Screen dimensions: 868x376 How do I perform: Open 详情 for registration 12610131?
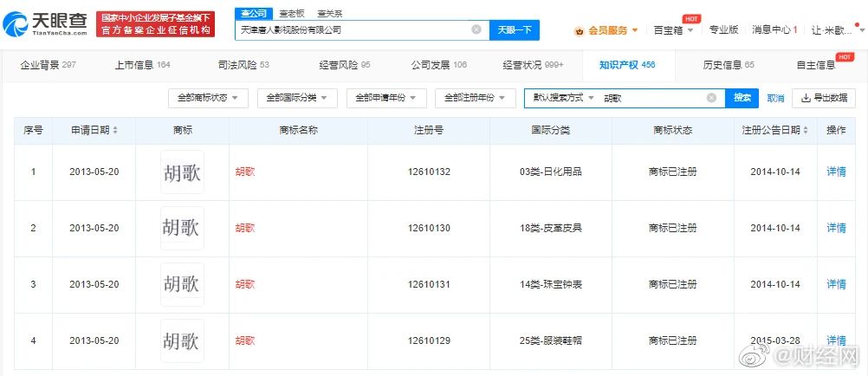(x=836, y=284)
